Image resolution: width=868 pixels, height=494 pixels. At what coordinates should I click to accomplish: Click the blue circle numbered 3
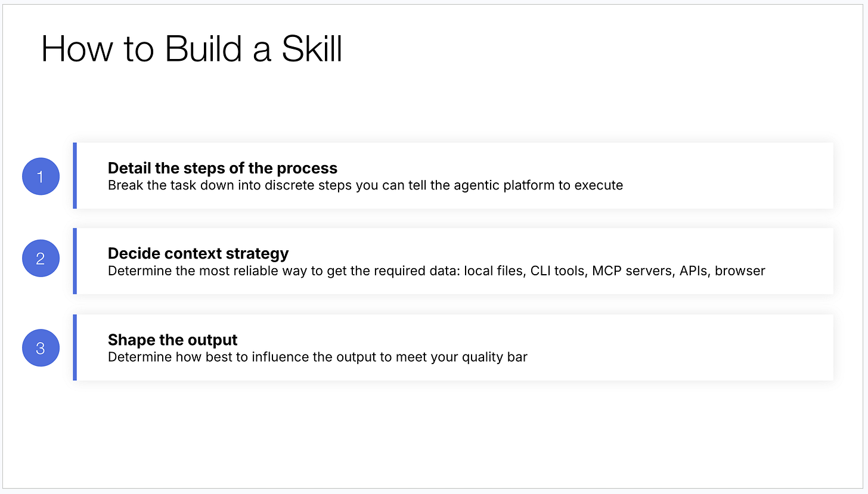(x=41, y=347)
